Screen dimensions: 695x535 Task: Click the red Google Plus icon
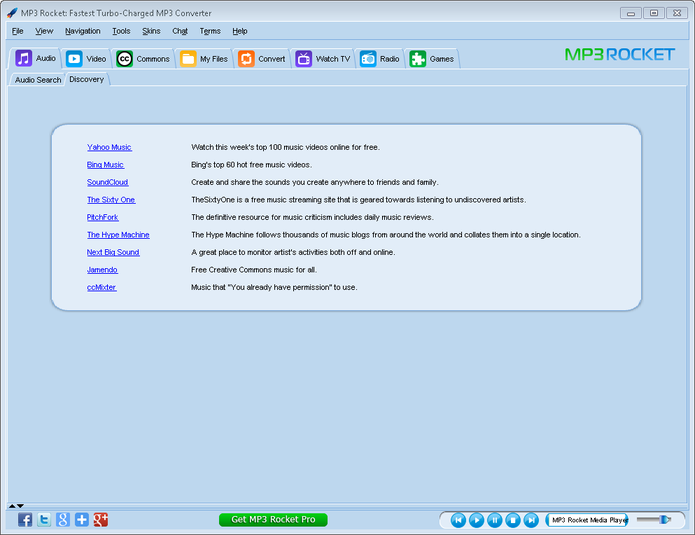(101, 519)
